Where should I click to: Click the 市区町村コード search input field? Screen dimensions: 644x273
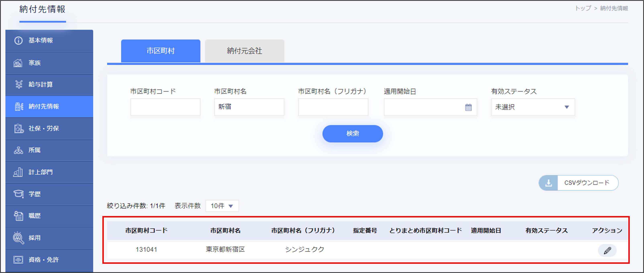pos(165,107)
